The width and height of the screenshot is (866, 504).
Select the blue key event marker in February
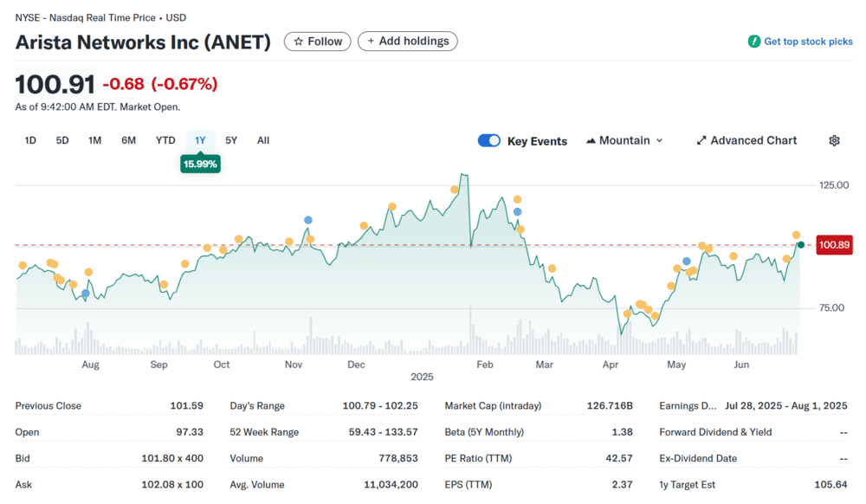[x=518, y=212]
